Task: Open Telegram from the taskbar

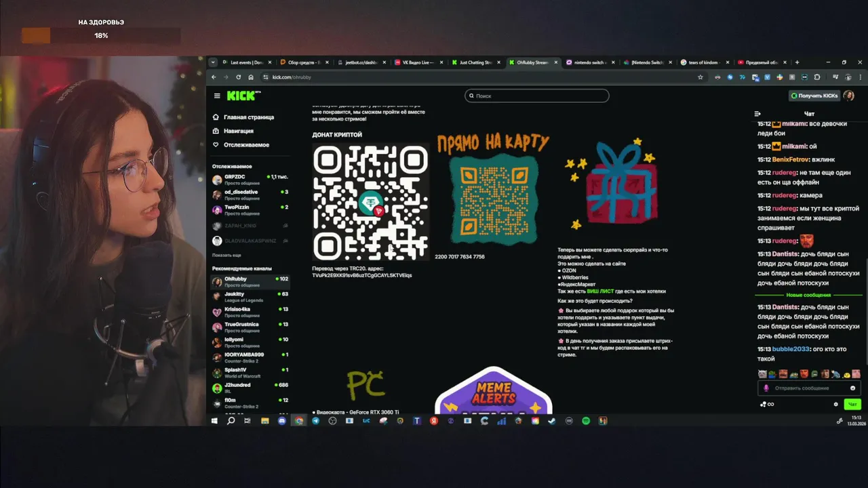Action: [x=316, y=421]
